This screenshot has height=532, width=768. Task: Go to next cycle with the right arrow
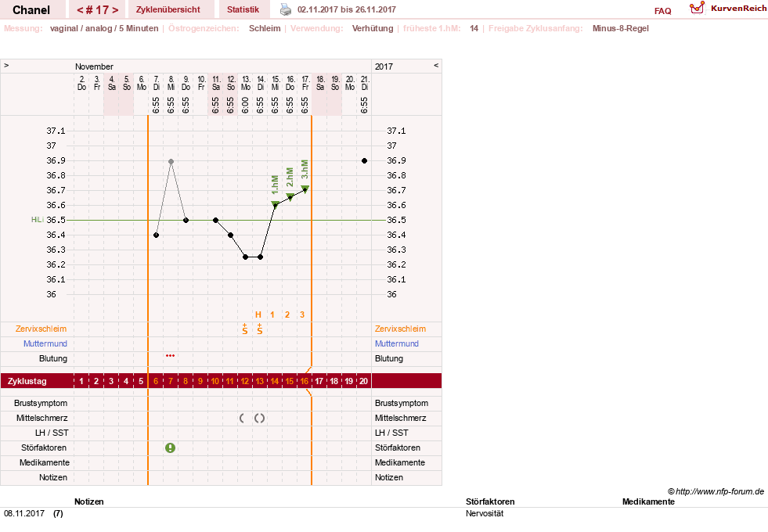point(115,10)
